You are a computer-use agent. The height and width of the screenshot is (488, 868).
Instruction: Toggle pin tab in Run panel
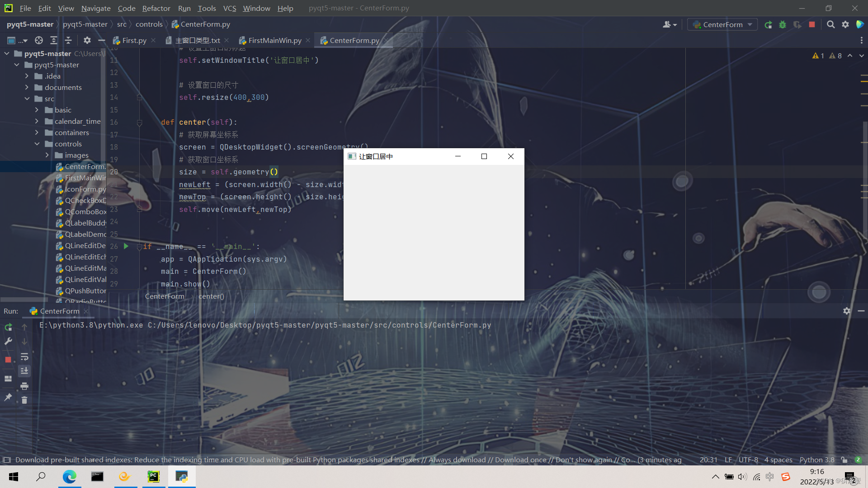click(8, 397)
